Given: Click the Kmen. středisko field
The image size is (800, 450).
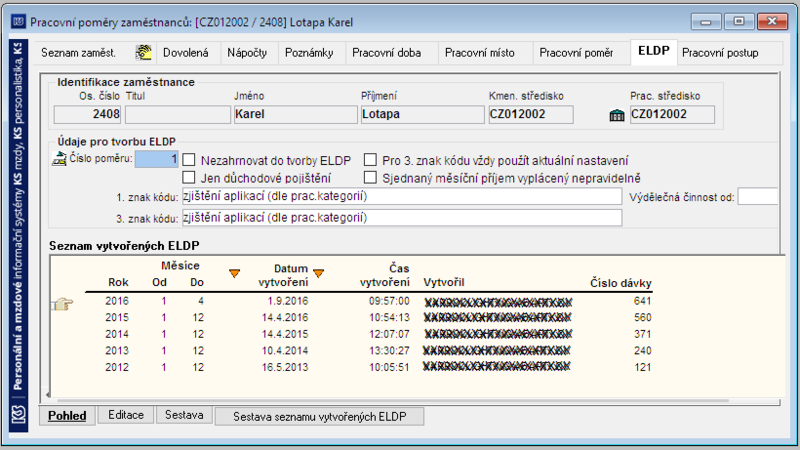Looking at the screenshot, I should click(x=531, y=114).
